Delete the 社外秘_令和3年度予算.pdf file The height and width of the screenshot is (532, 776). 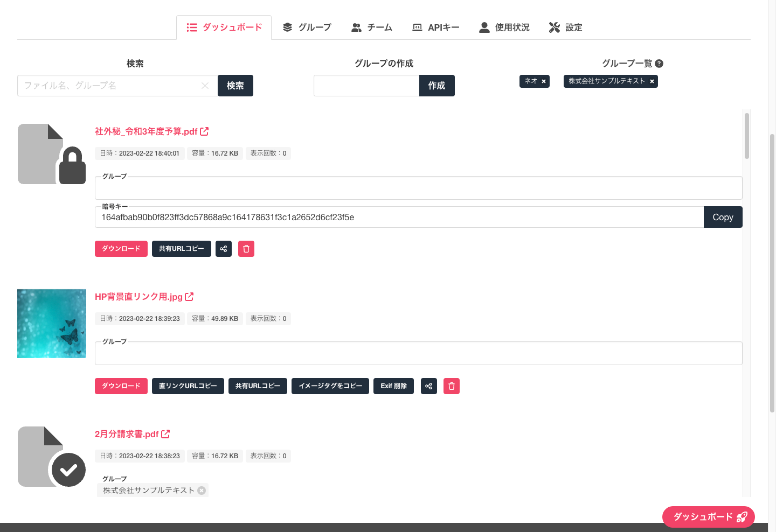(246, 249)
